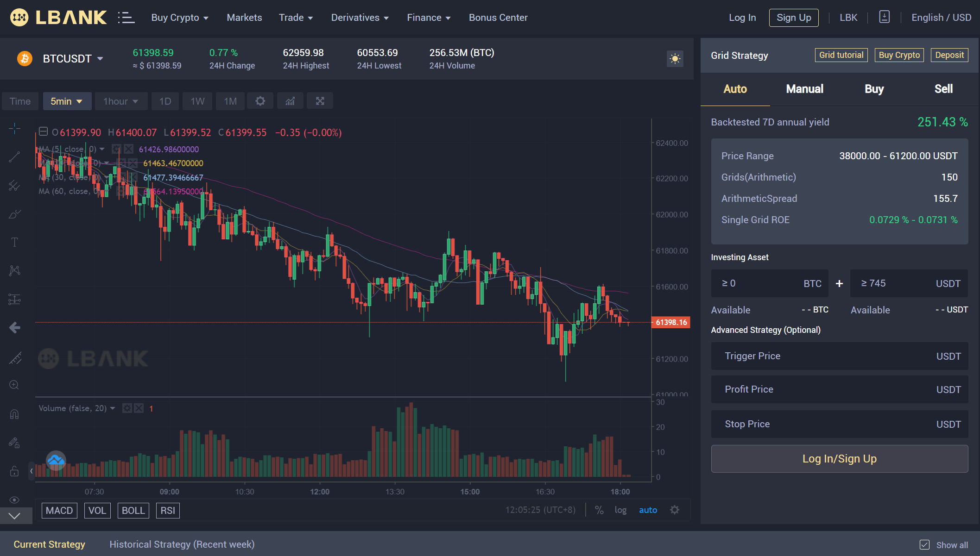Toggle the RSI indicator
The image size is (980, 556).
point(168,510)
